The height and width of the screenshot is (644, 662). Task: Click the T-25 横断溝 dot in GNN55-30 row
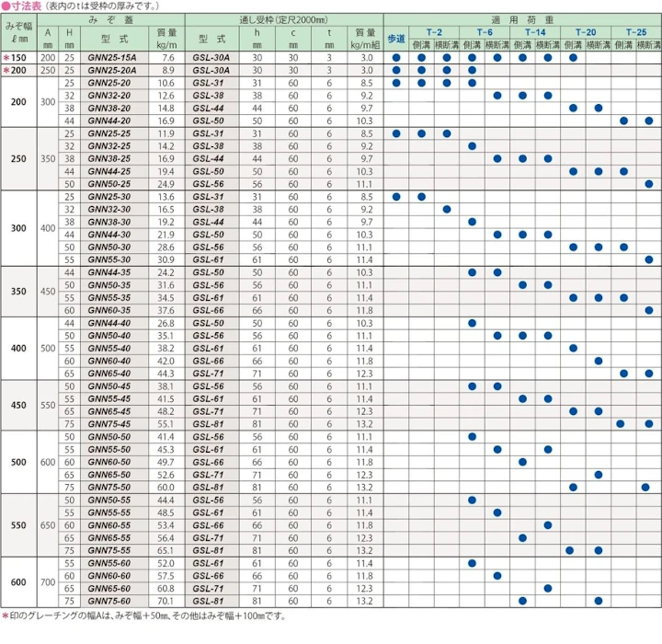649,259
